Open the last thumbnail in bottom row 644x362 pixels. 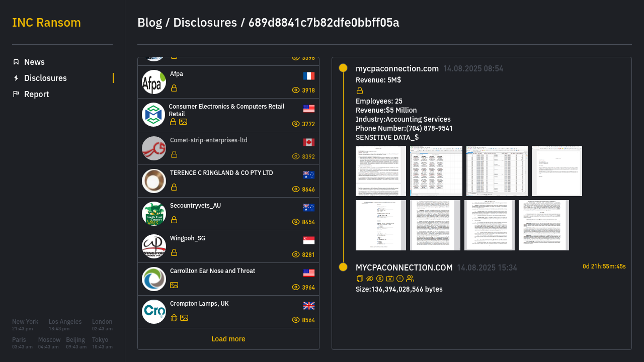click(544, 225)
